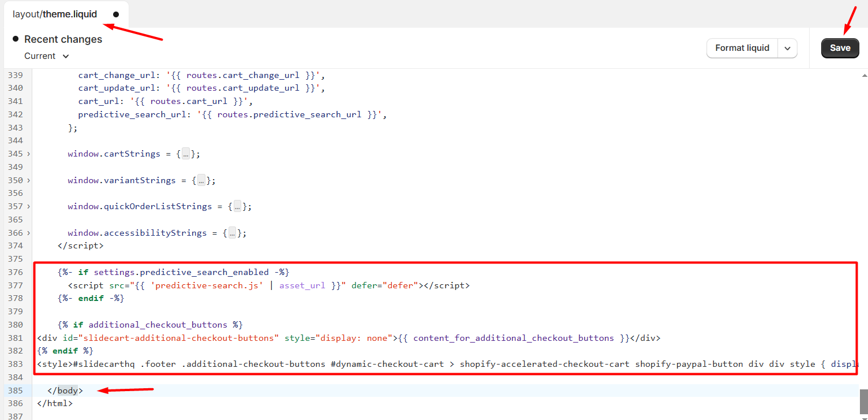Click cart_url text on line 341

[99, 102]
